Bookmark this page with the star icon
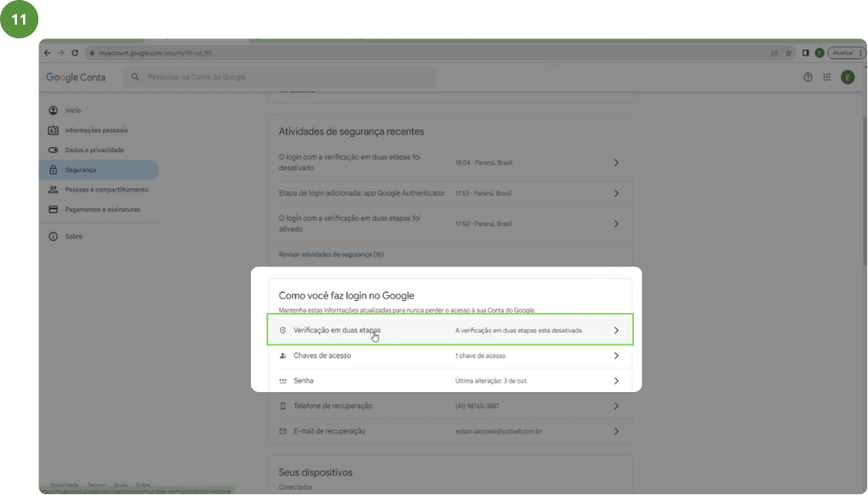The height and width of the screenshot is (495, 868). tap(788, 53)
